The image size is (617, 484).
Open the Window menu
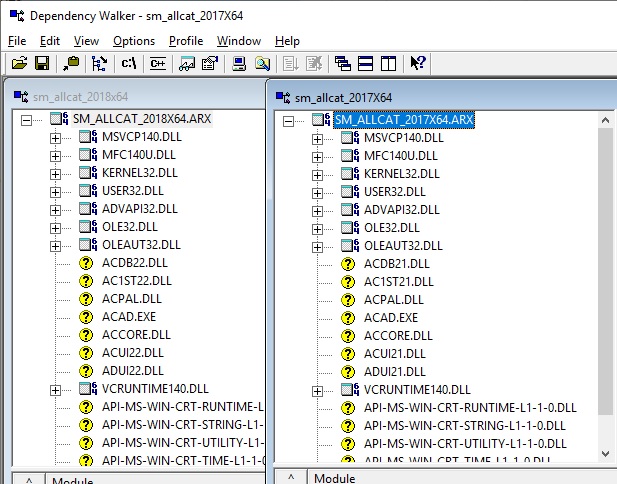click(239, 41)
